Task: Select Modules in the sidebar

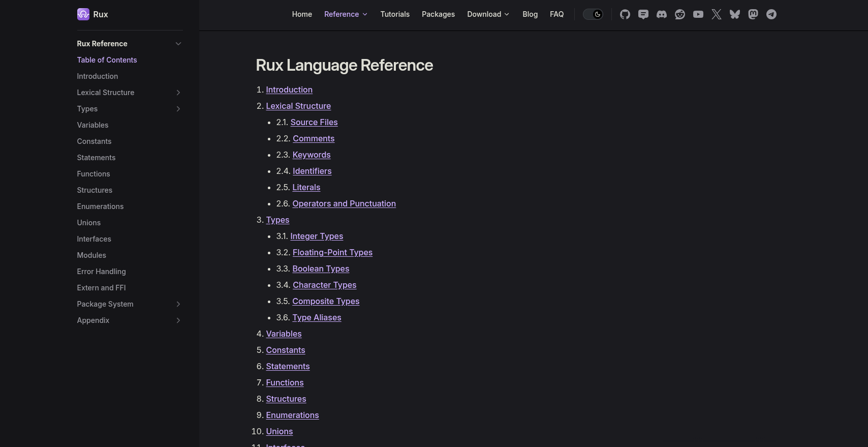Action: tap(91, 255)
